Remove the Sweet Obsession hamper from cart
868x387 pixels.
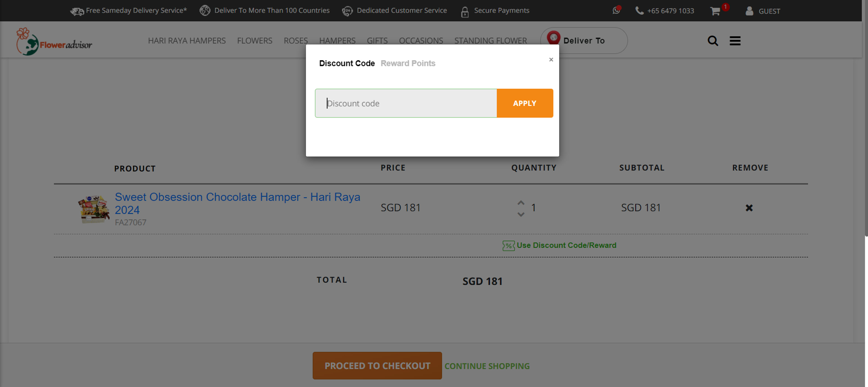[749, 208]
